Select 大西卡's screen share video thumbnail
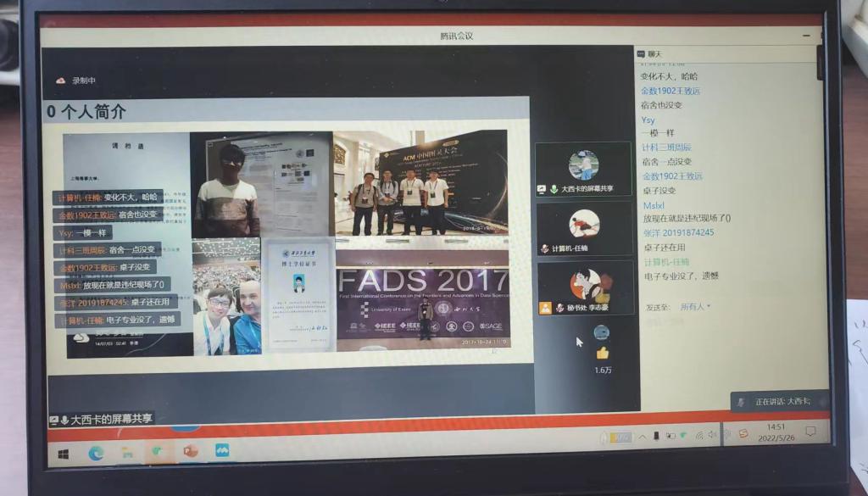The image size is (868, 496). tap(583, 165)
